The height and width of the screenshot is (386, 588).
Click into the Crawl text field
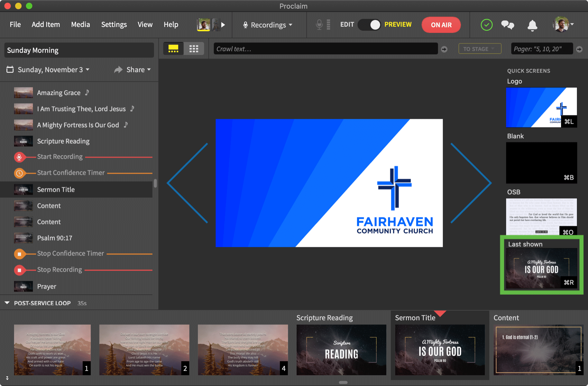325,49
